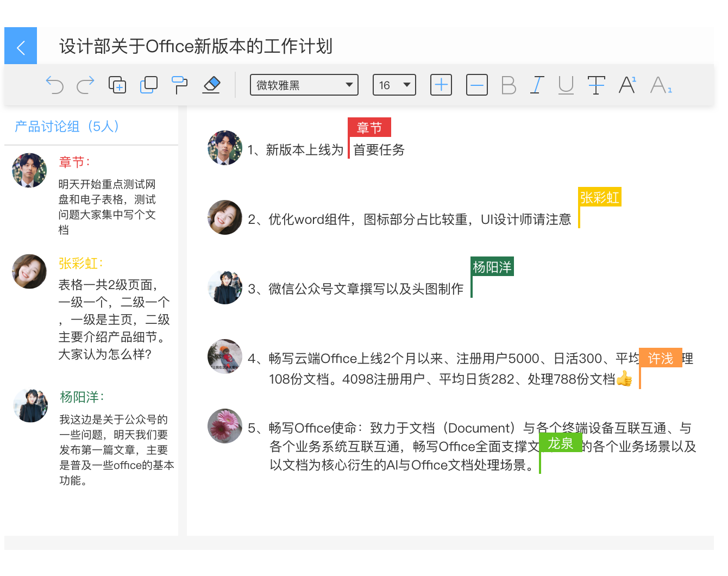Screen dimensions: 728x576
Task: Click line 5 about 畅写Office使命
Action: 472,446
